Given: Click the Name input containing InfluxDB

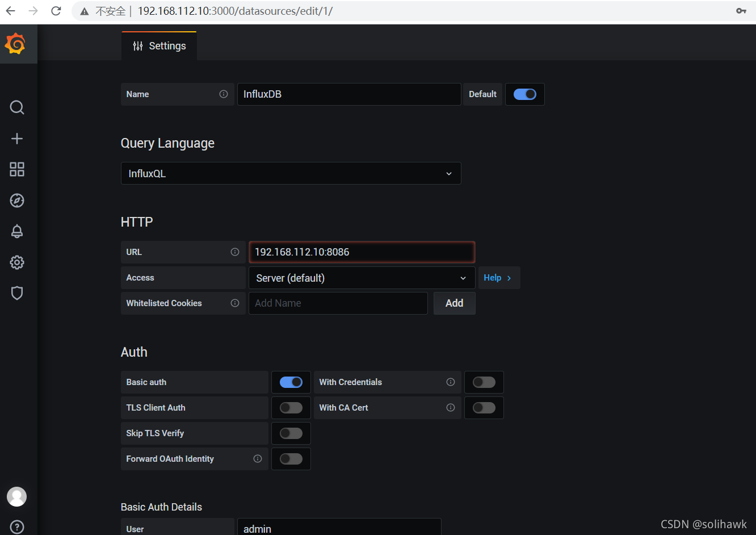Looking at the screenshot, I should pyautogui.click(x=348, y=94).
